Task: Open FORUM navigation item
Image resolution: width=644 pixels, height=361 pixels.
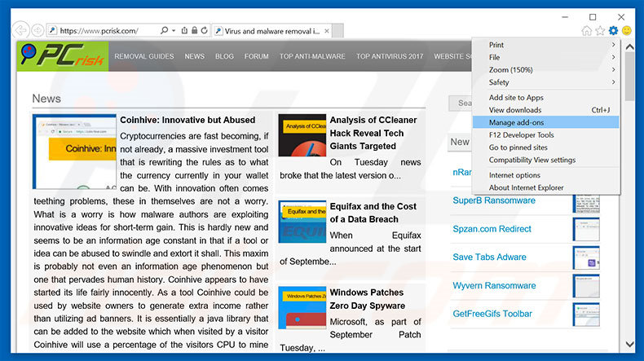Action: (x=256, y=56)
